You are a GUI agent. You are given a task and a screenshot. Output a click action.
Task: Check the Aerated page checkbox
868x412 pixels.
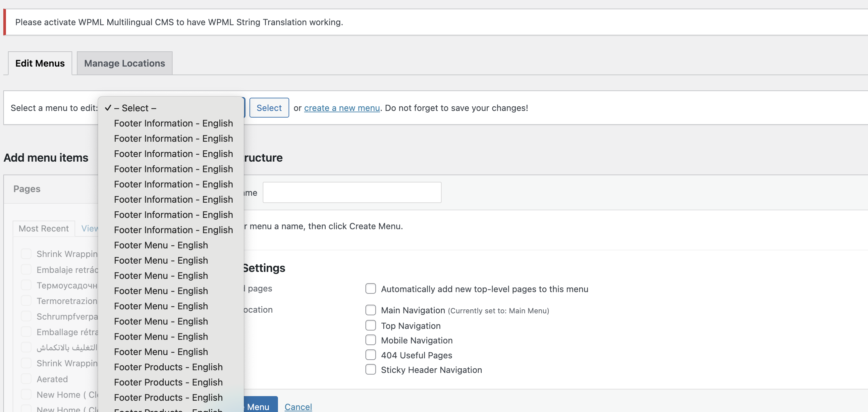tap(26, 379)
